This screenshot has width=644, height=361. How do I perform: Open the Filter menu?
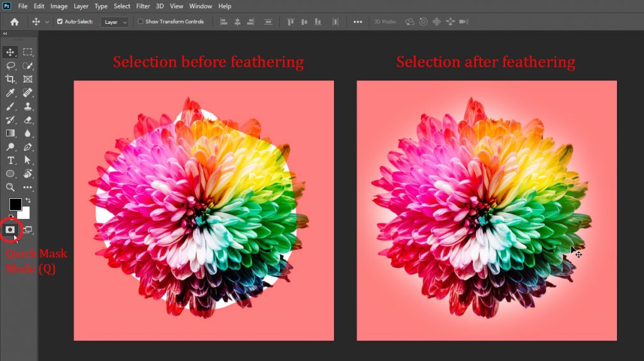(143, 6)
